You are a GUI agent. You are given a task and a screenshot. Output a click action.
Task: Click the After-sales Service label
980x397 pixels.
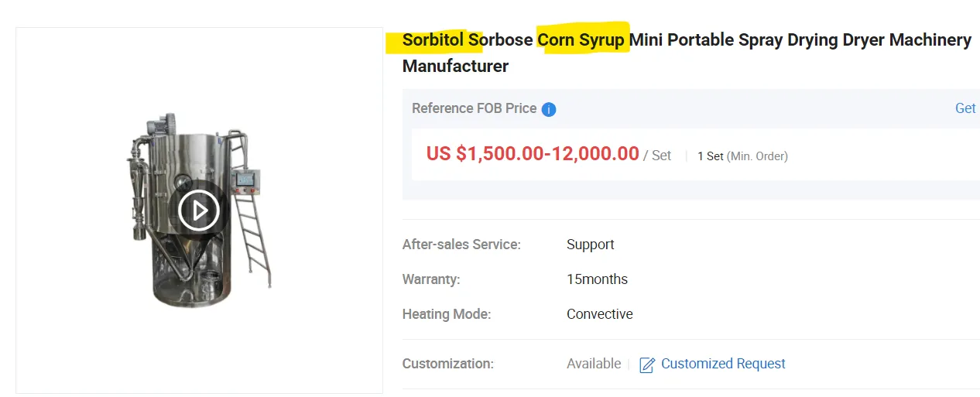(x=461, y=245)
